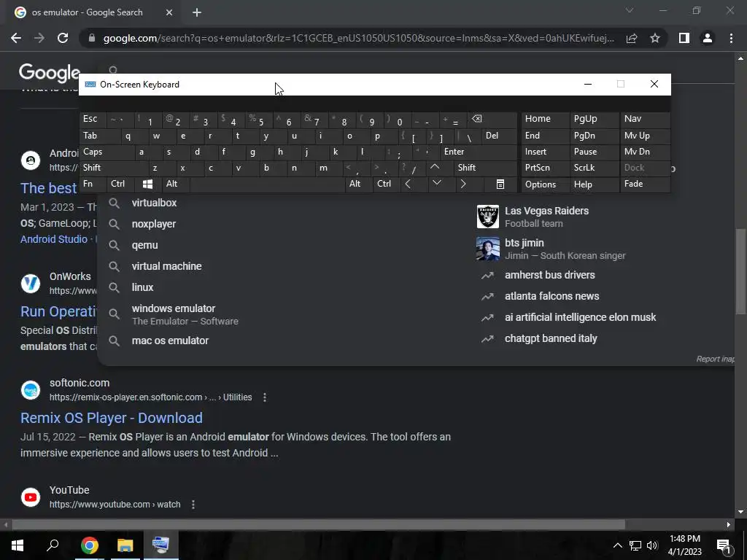Show hidden system tray icons

click(x=617, y=545)
